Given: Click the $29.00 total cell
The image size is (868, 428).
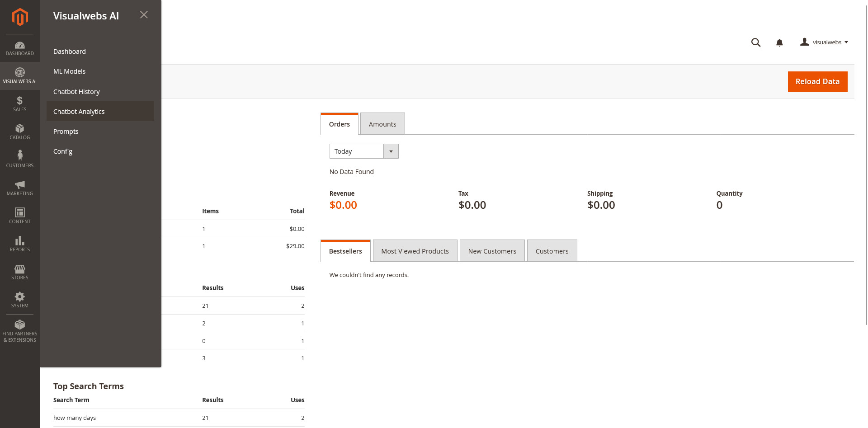Looking at the screenshot, I should click(x=295, y=246).
